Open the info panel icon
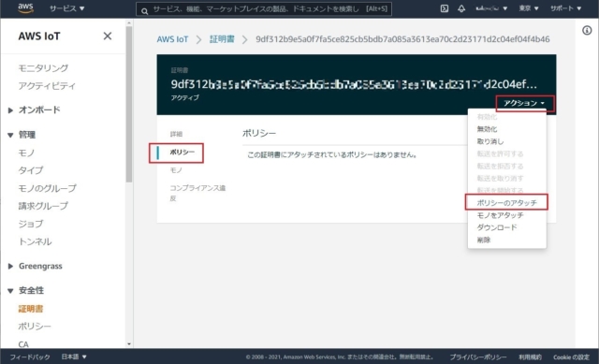The image size is (599, 364). click(x=587, y=30)
